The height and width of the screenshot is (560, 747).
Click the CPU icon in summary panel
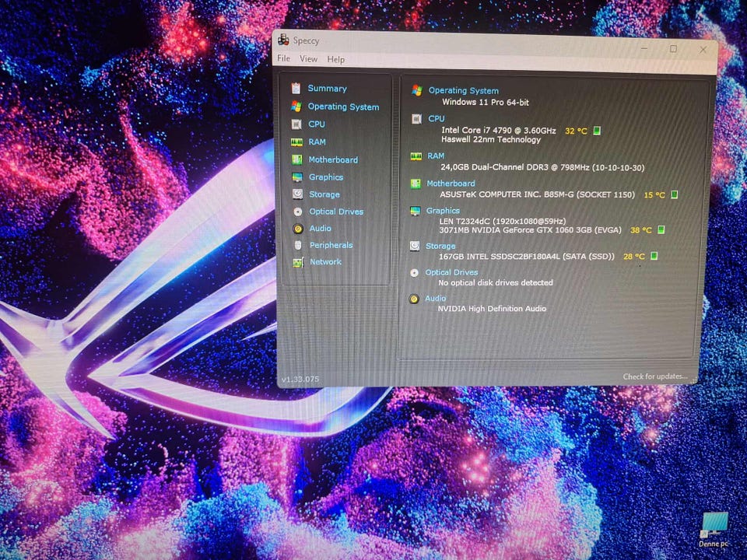[x=416, y=119]
